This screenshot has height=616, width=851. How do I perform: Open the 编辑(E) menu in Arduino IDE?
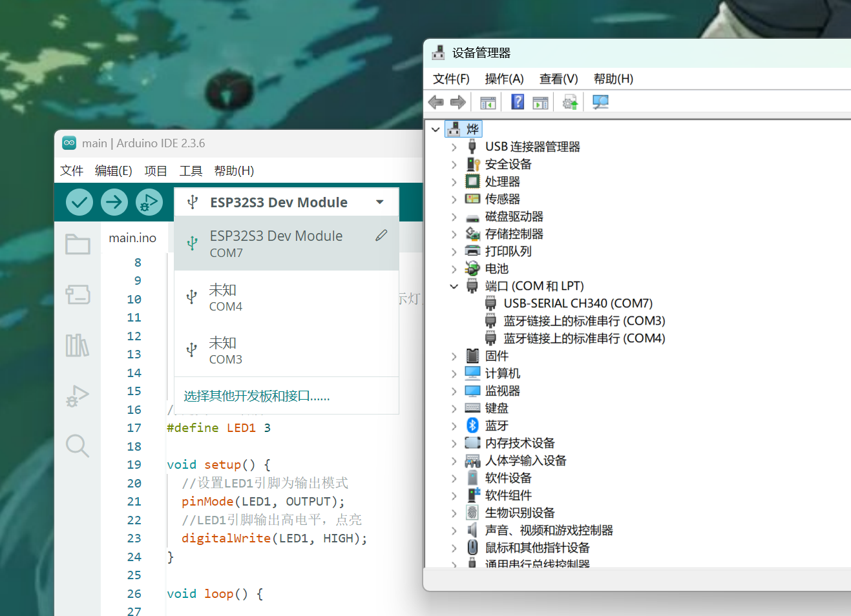pyautogui.click(x=114, y=170)
